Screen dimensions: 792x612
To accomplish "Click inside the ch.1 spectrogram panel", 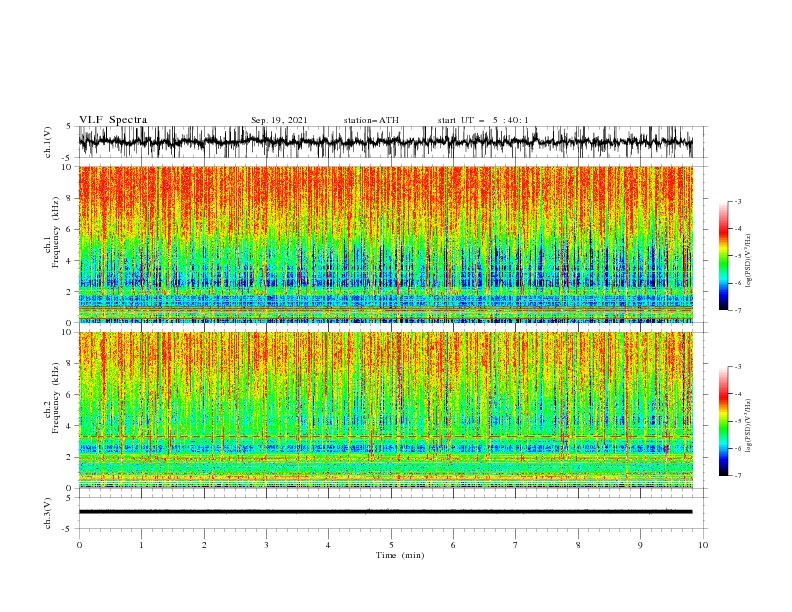I will point(385,244).
